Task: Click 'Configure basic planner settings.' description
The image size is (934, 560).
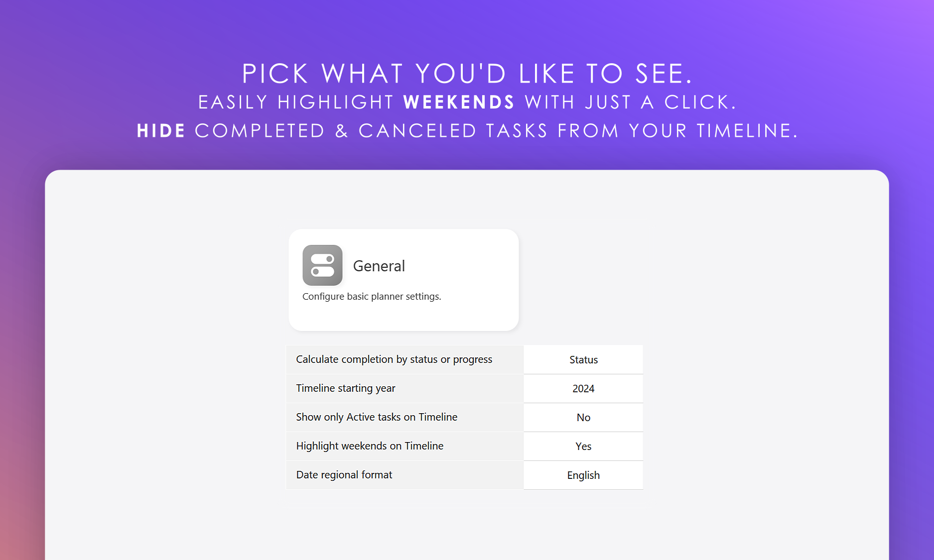Action: click(x=372, y=297)
